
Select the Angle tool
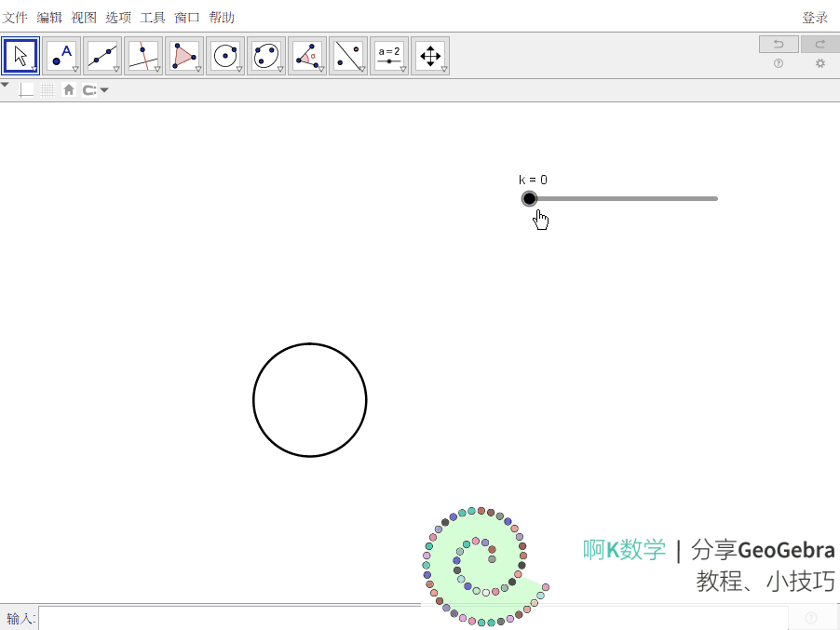click(307, 56)
